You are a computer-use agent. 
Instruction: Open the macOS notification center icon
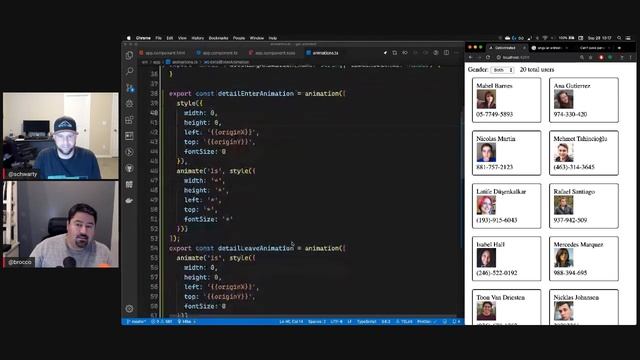click(629, 38)
